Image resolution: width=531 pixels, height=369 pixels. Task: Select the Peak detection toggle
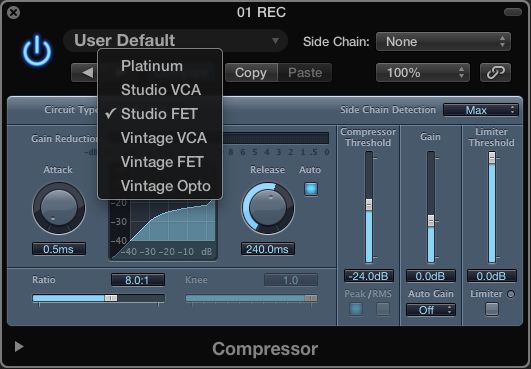(356, 309)
